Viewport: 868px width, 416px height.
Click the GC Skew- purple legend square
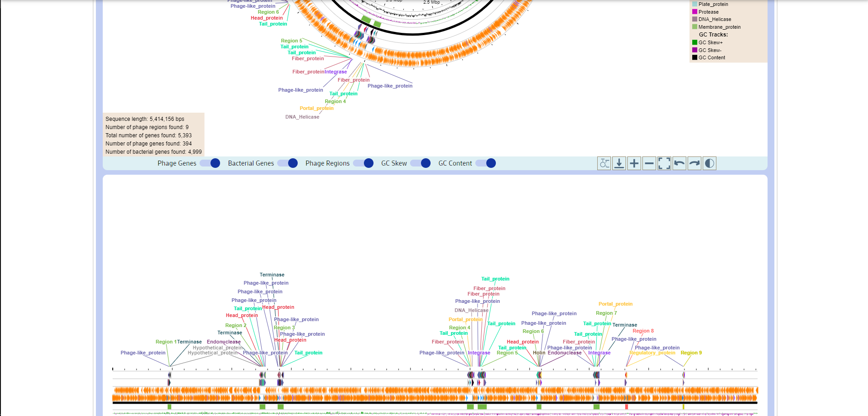(x=695, y=50)
